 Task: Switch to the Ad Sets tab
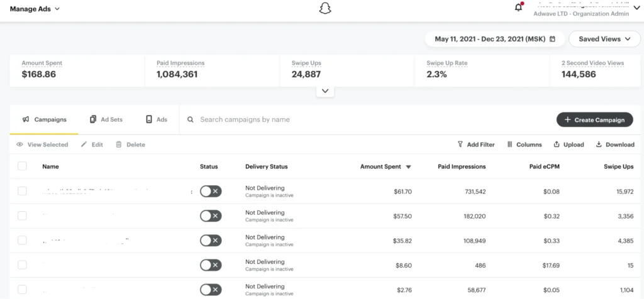pyautogui.click(x=106, y=119)
